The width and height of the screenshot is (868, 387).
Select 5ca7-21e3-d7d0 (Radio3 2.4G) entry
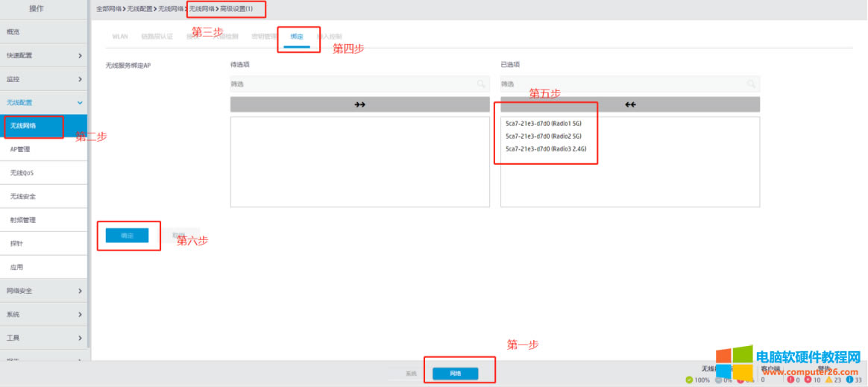pos(546,149)
